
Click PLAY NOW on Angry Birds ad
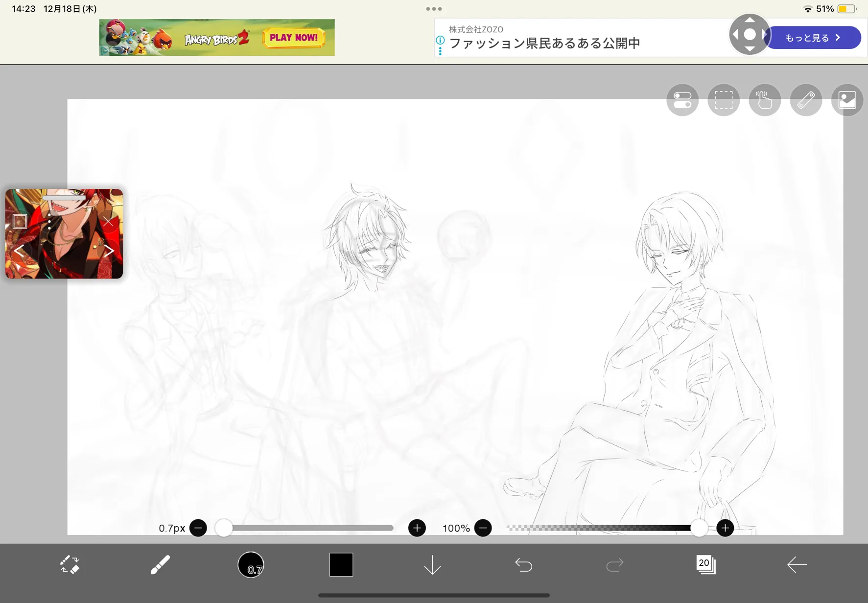[x=294, y=38]
